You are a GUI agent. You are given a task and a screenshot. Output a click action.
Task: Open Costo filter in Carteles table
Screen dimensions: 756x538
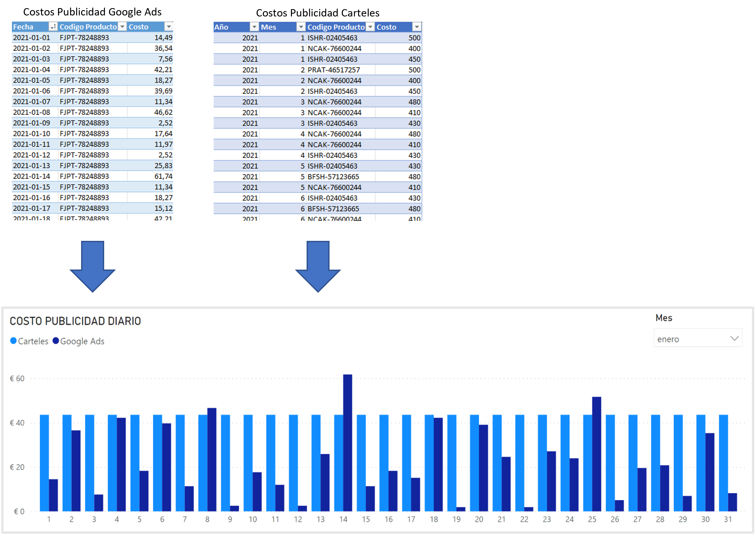click(417, 27)
